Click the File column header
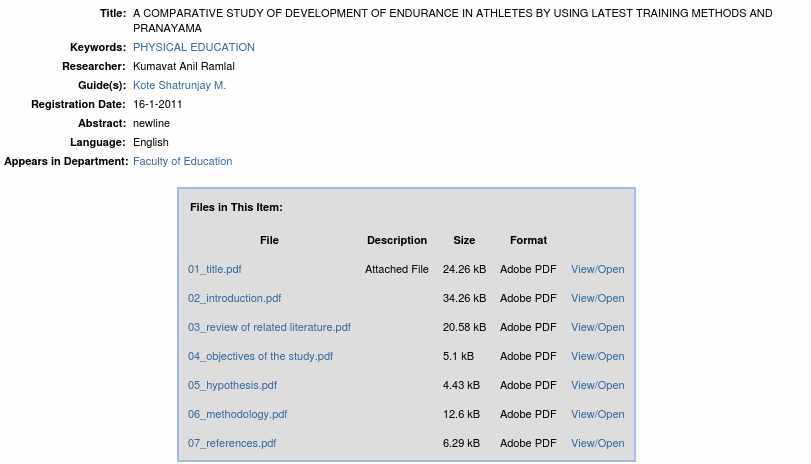This screenshot has height=464, width=811. click(269, 240)
